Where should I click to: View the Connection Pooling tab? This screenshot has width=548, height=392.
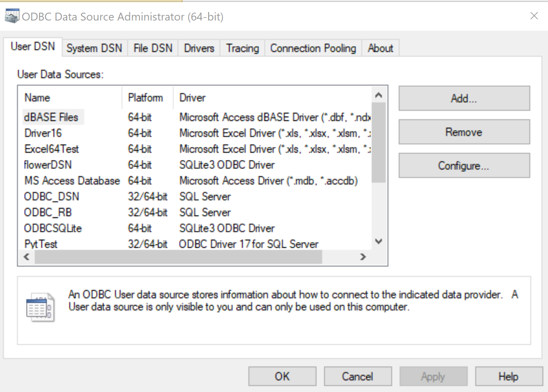[313, 48]
